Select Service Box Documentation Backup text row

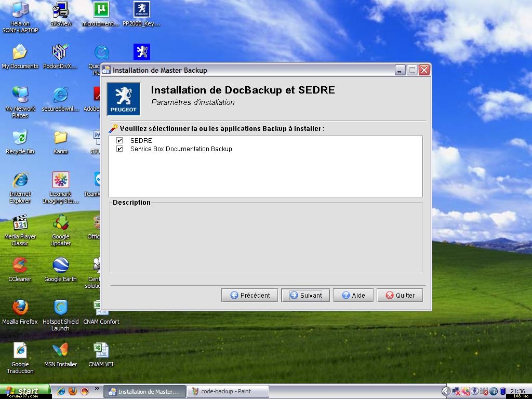click(x=181, y=149)
